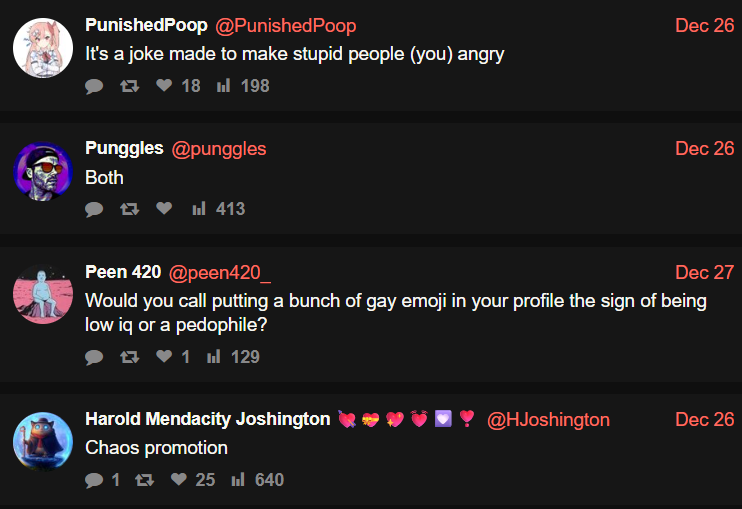Screen dimensions: 742x509
Task: Open Harold Mendacity Joshington's avatar
Action: pyautogui.click(x=43, y=441)
